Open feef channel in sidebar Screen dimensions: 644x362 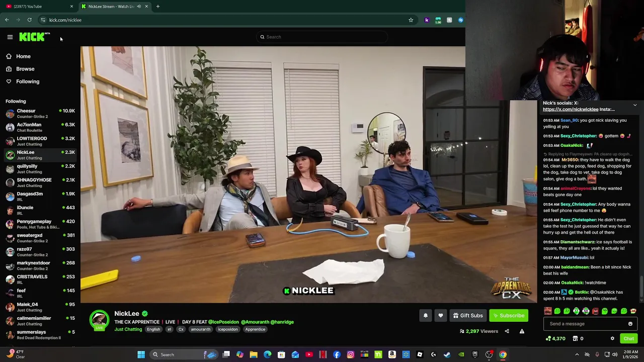coord(40,293)
